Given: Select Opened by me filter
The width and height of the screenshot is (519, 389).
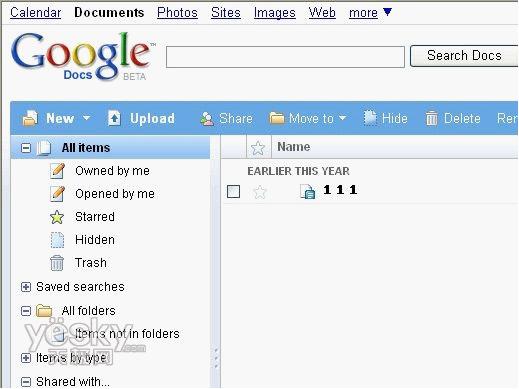Looking at the screenshot, I should click(x=115, y=194).
